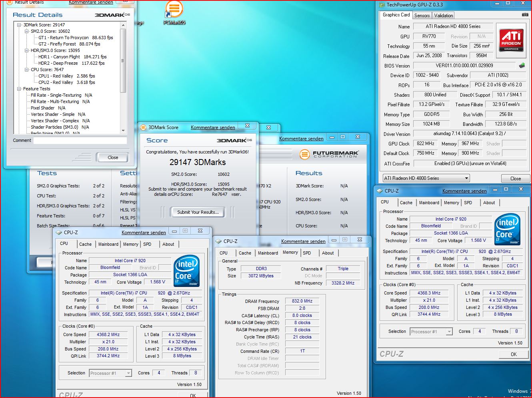
Task: Open Mainboard tab in the Memory CPU-Z window
Action: tap(268, 253)
